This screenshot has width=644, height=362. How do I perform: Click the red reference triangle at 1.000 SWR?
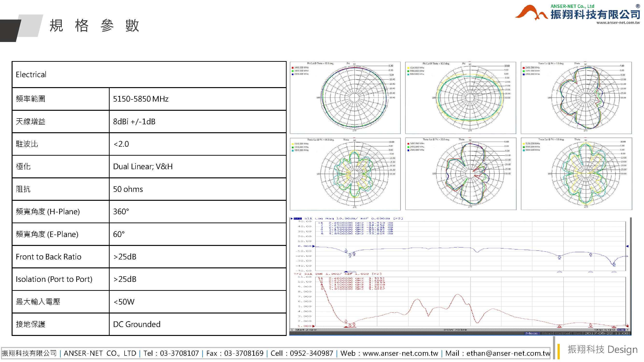point(313,326)
